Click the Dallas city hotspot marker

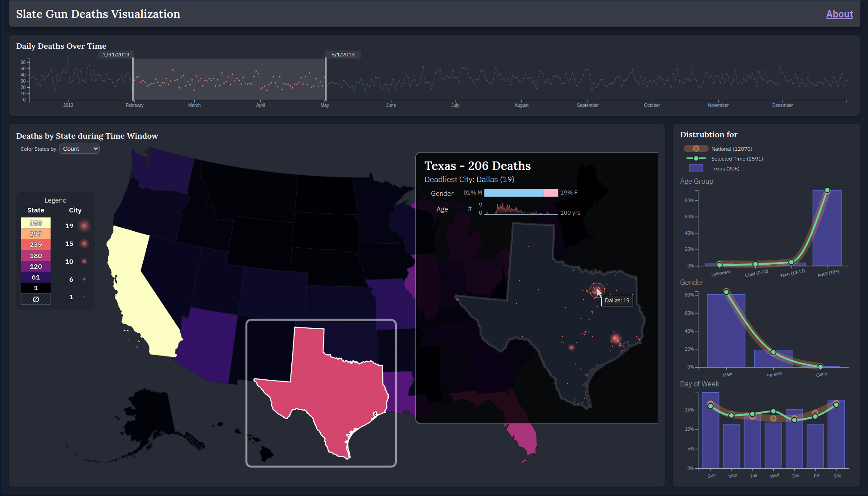click(x=596, y=291)
